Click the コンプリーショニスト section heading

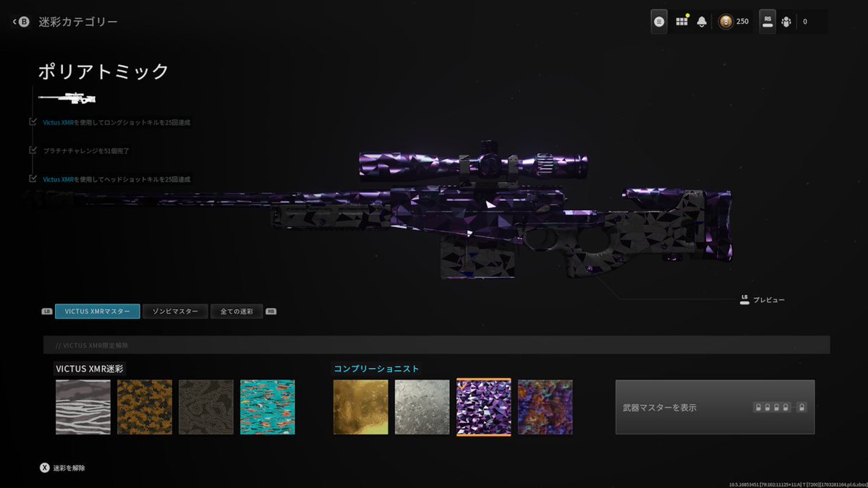(x=376, y=368)
